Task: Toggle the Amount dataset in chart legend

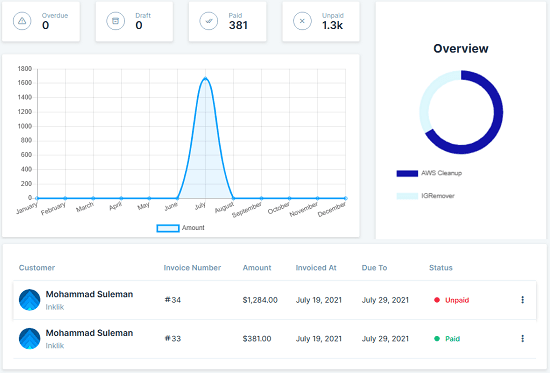Action: [x=180, y=228]
